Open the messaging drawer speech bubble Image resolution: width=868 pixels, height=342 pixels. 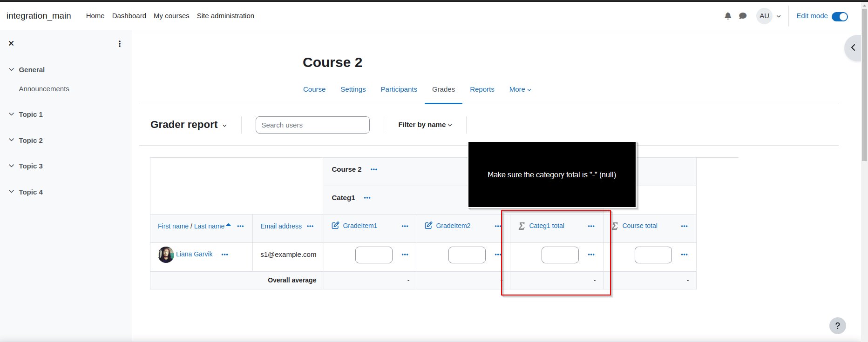click(x=743, y=16)
